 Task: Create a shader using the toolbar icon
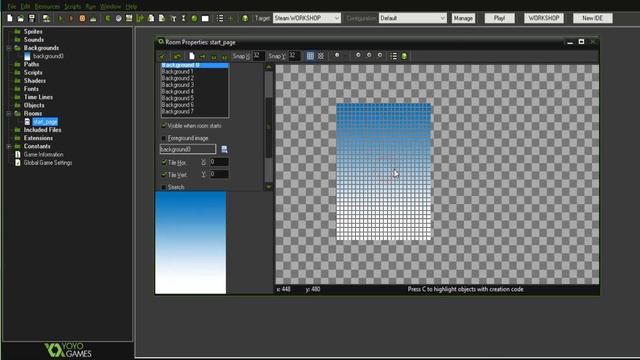162,18
